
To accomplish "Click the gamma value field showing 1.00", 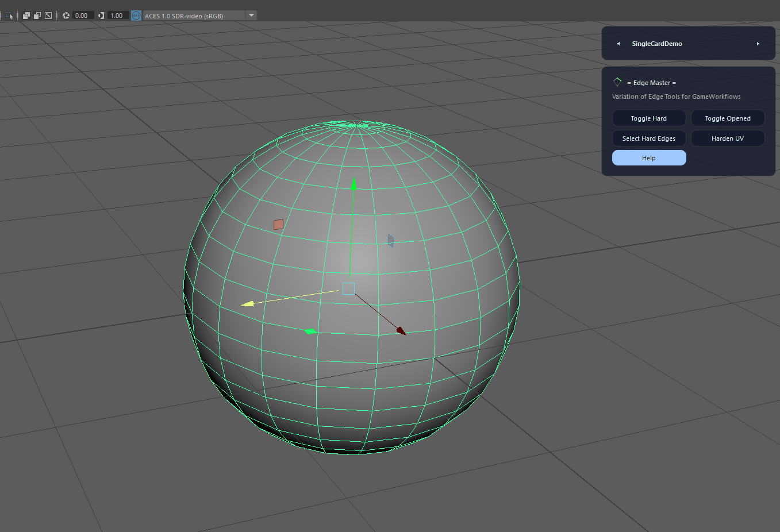I will (x=118, y=16).
